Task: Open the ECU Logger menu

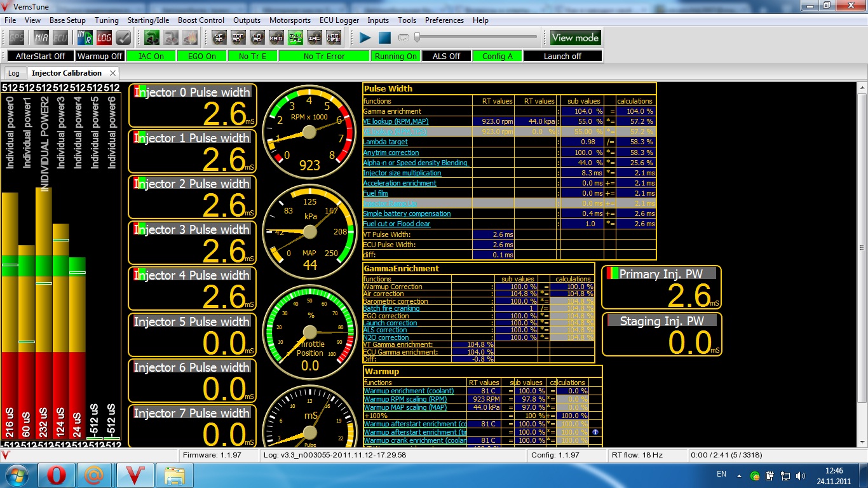Action: point(339,20)
